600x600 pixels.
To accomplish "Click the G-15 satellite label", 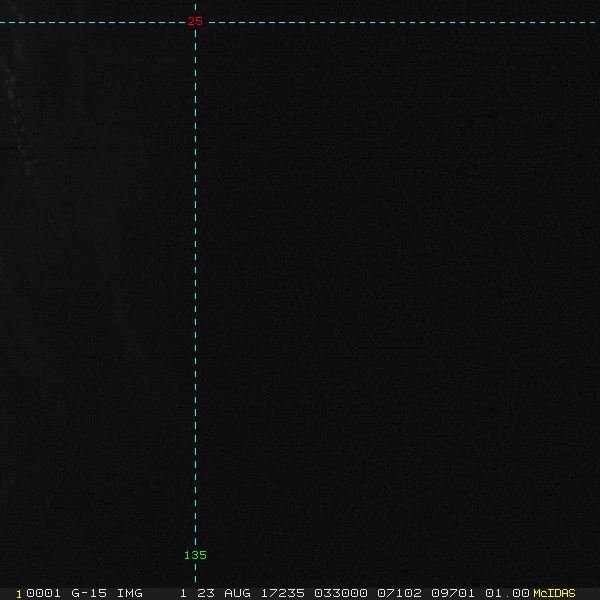I will click(89, 593).
